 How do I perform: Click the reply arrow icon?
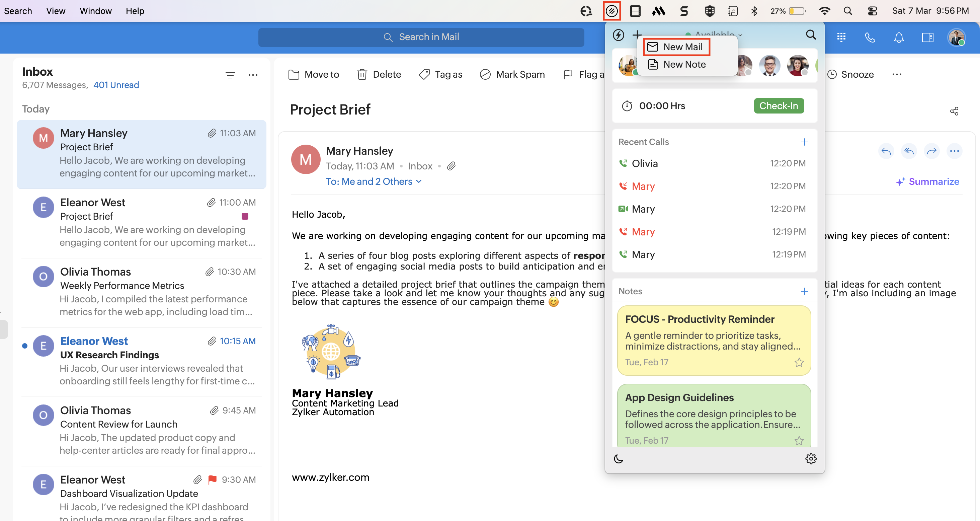(x=886, y=151)
